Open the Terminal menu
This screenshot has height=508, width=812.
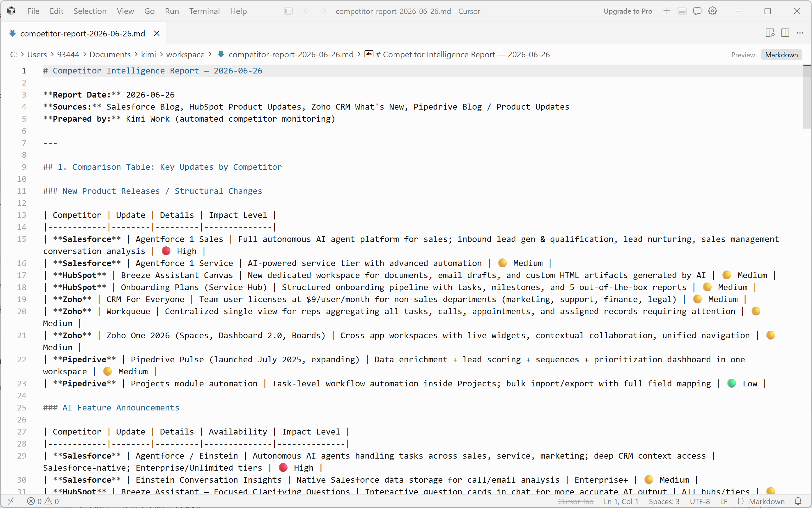204,11
